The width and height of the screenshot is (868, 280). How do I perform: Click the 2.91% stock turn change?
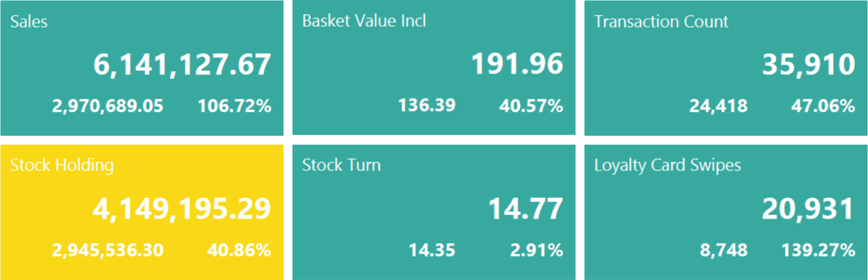click(536, 250)
